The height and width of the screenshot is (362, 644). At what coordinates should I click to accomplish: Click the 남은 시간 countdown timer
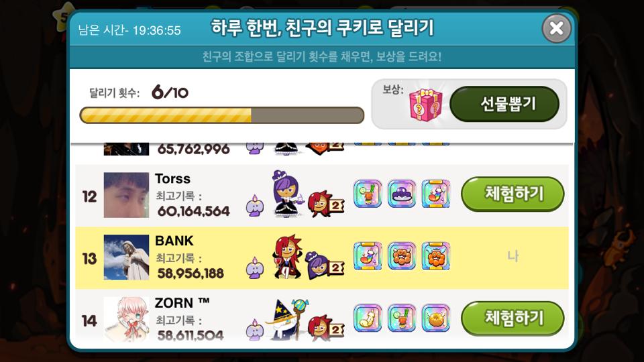129,30
